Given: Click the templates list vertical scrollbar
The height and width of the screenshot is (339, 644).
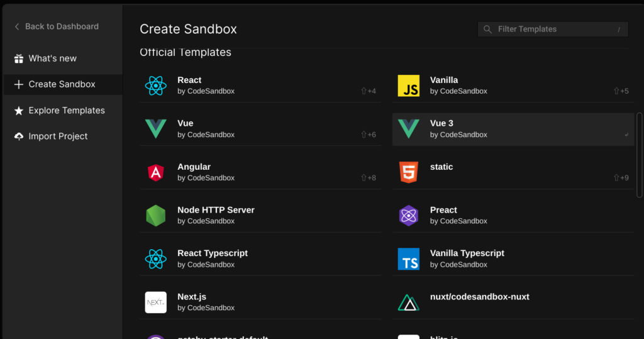Looking at the screenshot, I should coord(639,155).
